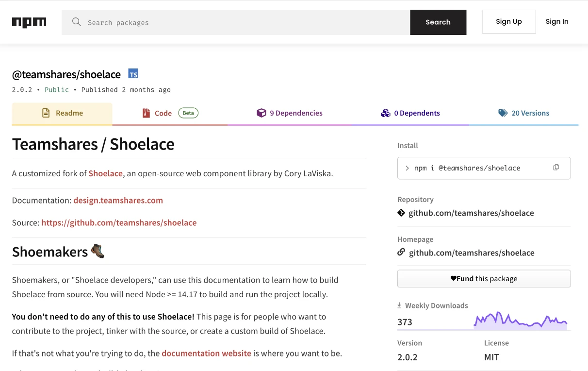Click the Install section label

pyautogui.click(x=408, y=146)
